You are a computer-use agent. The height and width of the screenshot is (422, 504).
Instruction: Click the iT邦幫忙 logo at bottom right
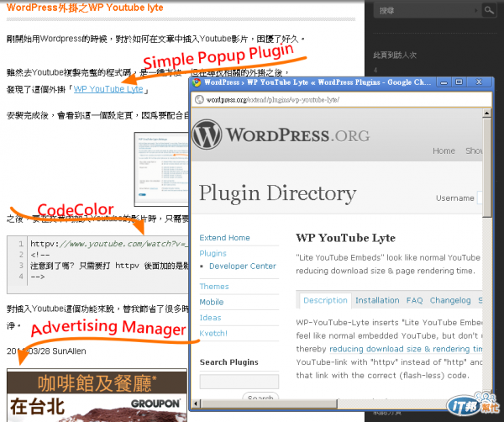(x=474, y=404)
